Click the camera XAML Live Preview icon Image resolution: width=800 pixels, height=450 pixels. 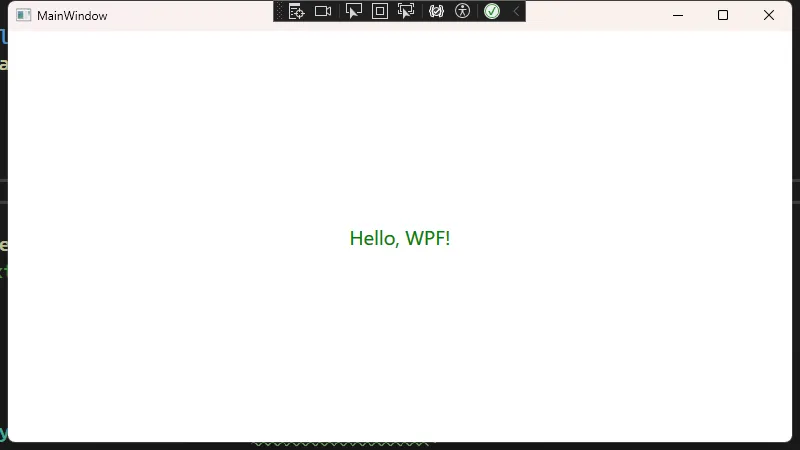pos(323,12)
